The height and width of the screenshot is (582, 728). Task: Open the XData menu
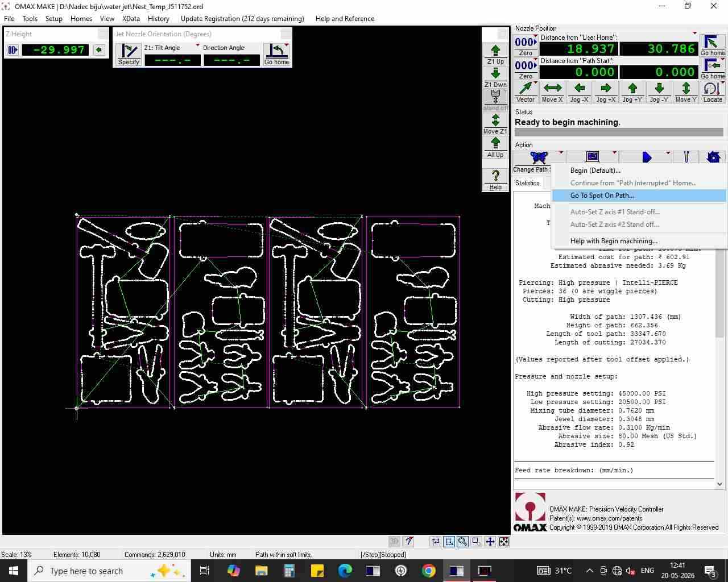pyautogui.click(x=131, y=18)
